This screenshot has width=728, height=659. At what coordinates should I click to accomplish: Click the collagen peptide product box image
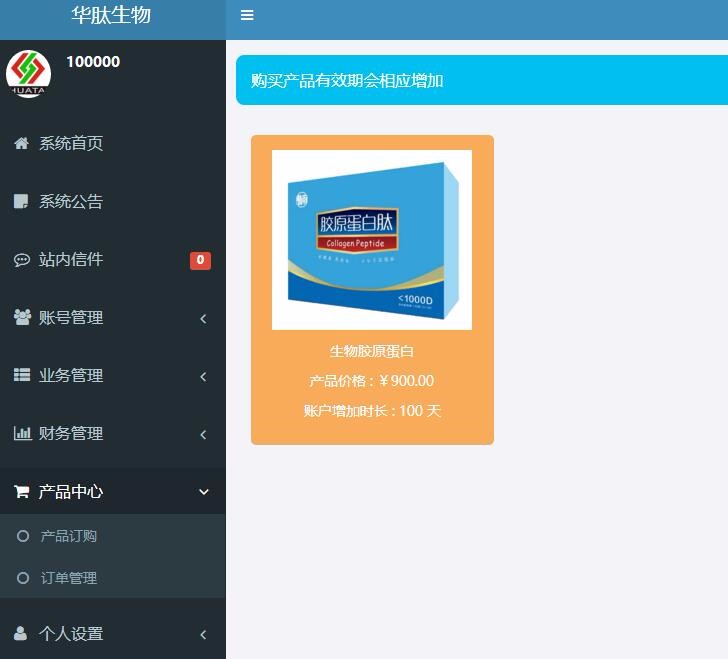click(372, 240)
